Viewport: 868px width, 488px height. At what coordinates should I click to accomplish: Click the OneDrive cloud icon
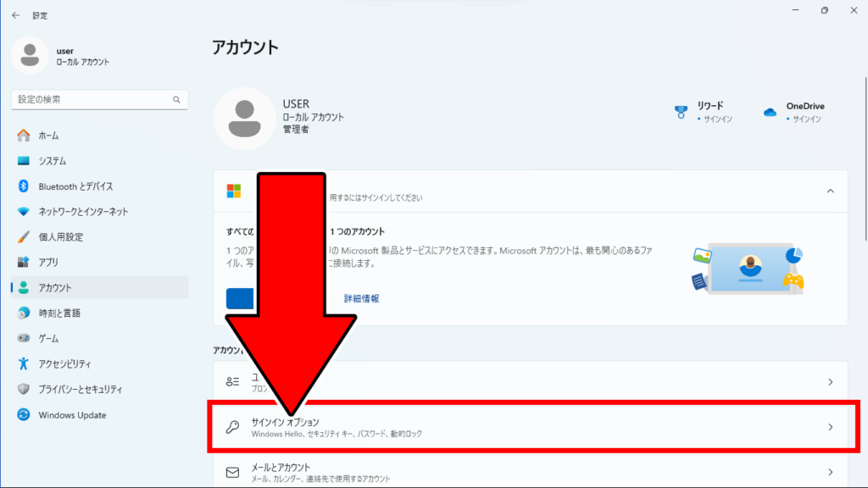770,112
